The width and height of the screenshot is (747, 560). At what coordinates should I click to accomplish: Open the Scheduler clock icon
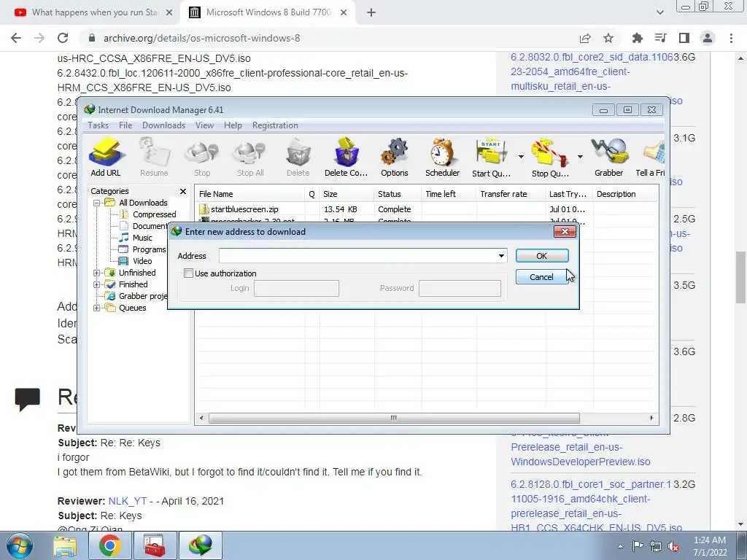pos(443,157)
